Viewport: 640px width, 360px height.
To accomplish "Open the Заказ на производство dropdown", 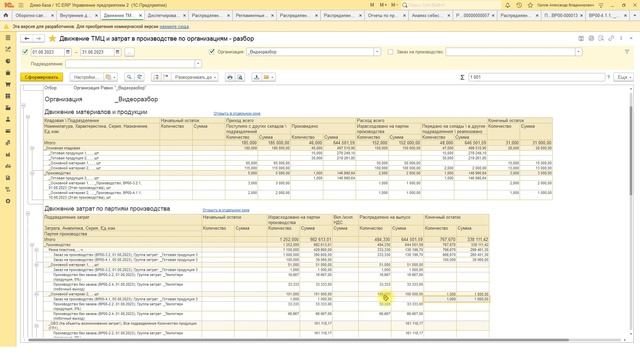I will (x=578, y=52).
